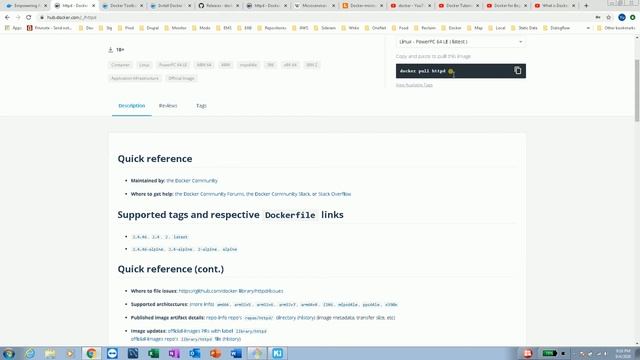Open the Dev bookmarks folder

click(x=86, y=28)
